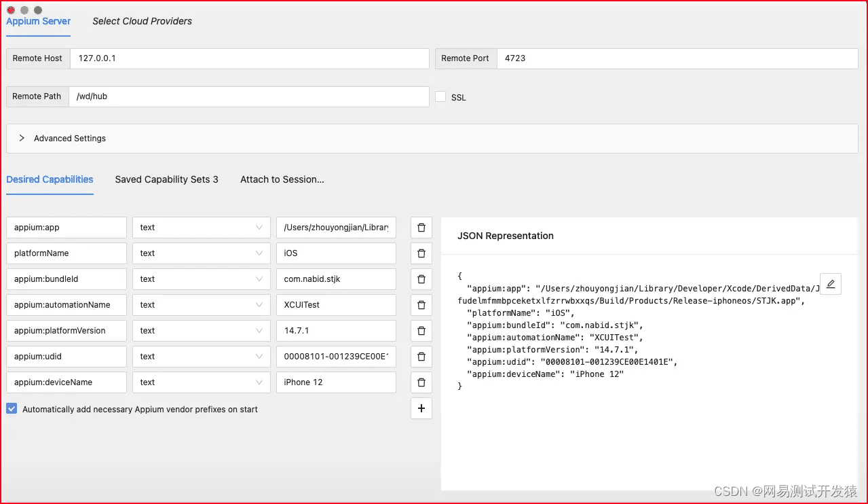868x504 pixels.
Task: Edit raw JSON with pencil icon
Action: 831,284
